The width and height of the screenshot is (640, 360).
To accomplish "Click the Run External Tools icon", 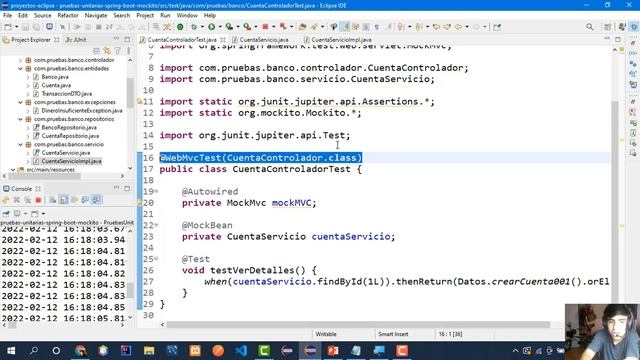I will [247, 27].
